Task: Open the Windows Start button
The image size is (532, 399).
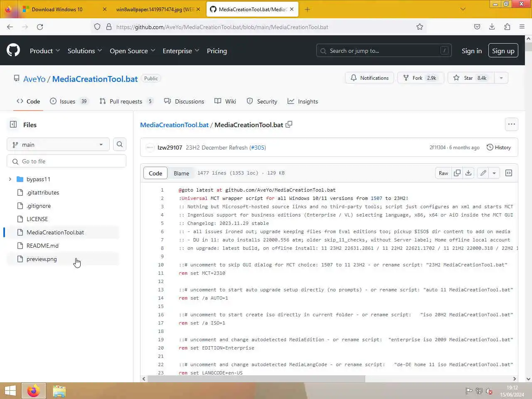Action: pos(10,391)
